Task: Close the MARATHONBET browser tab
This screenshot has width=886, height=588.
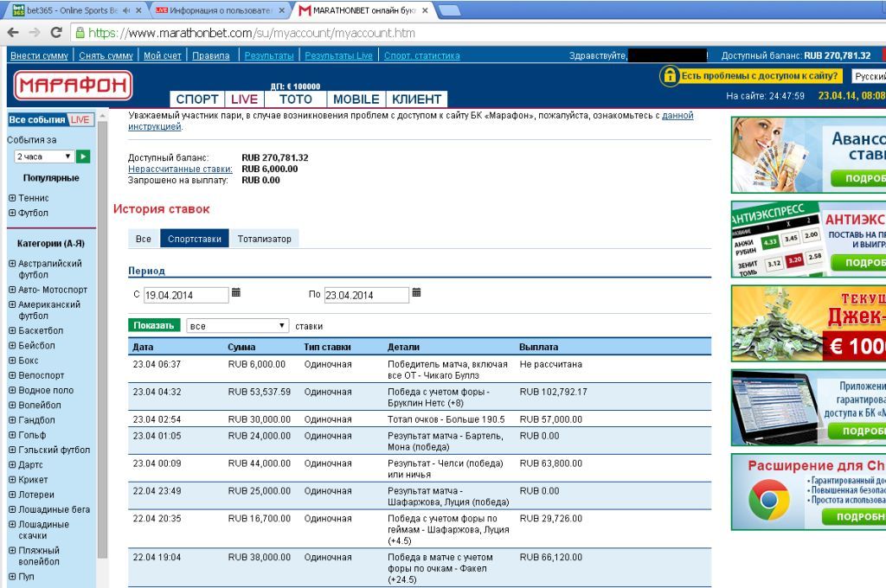Action: [425, 10]
